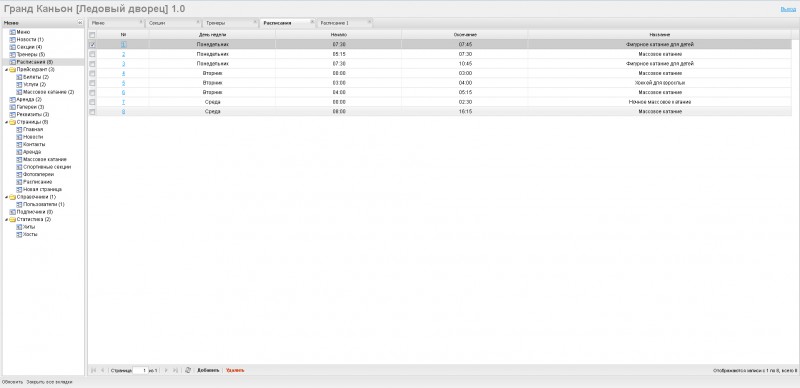Close the Меню tab with its x icon
The image size is (800, 388).
pos(141,21)
